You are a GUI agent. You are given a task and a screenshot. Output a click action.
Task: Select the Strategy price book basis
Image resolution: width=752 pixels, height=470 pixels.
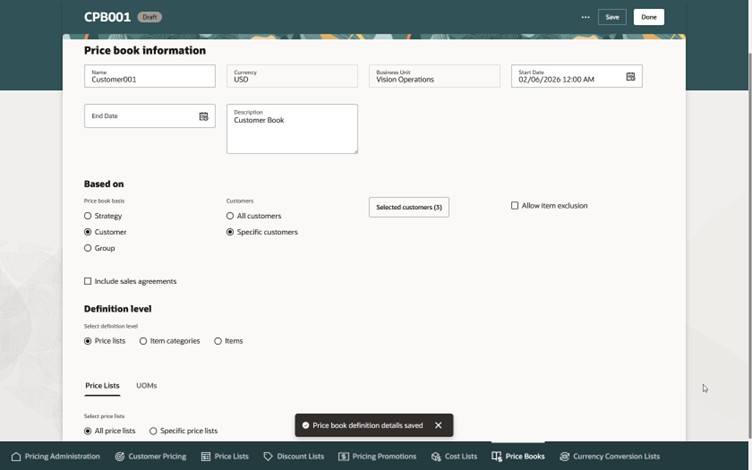88,216
